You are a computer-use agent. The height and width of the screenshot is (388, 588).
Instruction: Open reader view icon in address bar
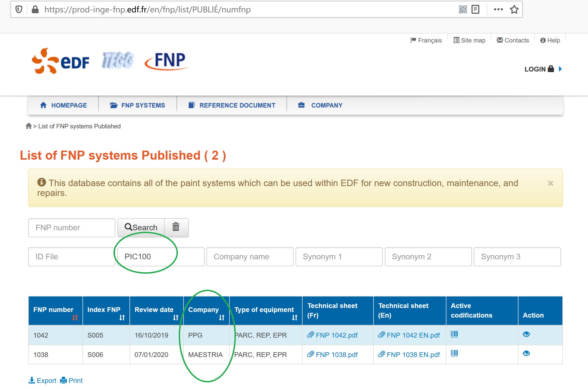pos(475,10)
